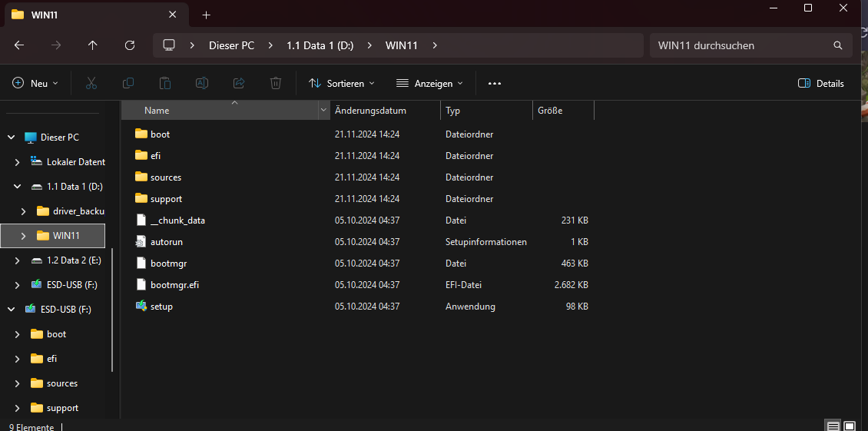The width and height of the screenshot is (868, 431).
Task: Select the sources folder icon in file list
Action: pos(141,177)
